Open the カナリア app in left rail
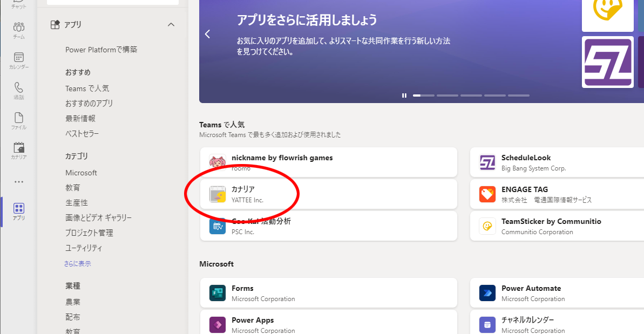The height and width of the screenshot is (334, 644). coord(19,151)
